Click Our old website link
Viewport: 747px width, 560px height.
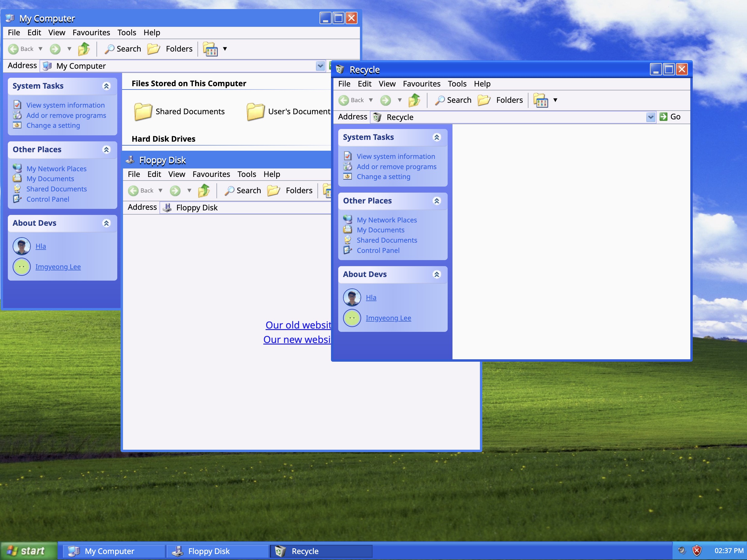(298, 325)
